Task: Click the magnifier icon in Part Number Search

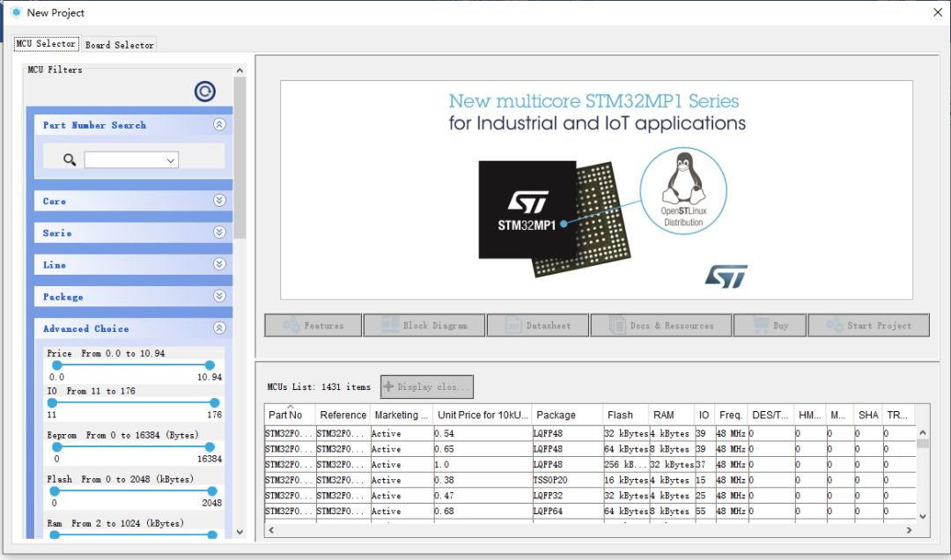Action: point(70,159)
